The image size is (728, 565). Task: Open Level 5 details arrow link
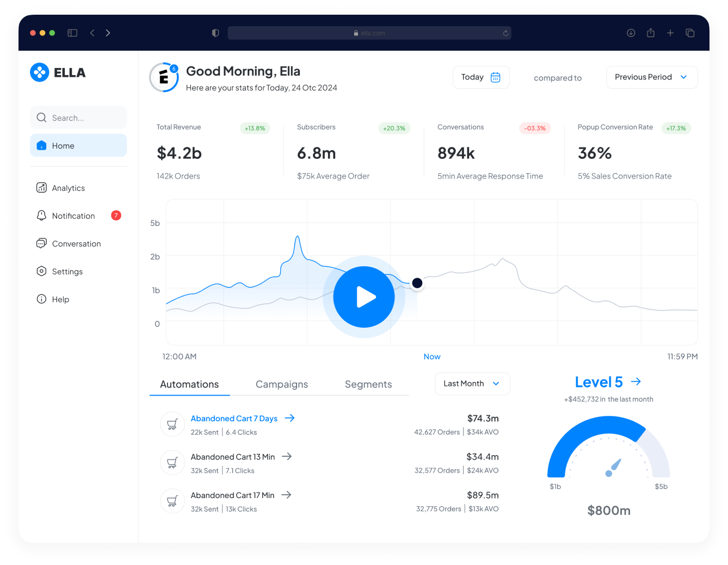click(x=636, y=382)
